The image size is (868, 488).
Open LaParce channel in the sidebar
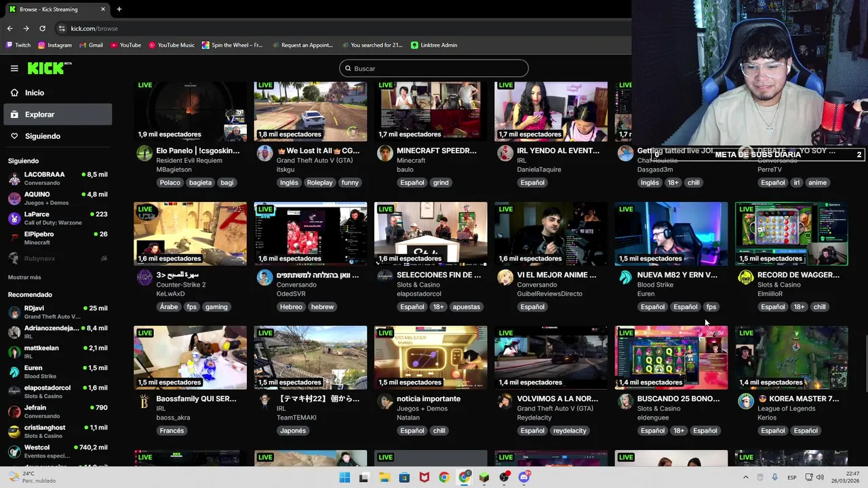pyautogui.click(x=58, y=218)
